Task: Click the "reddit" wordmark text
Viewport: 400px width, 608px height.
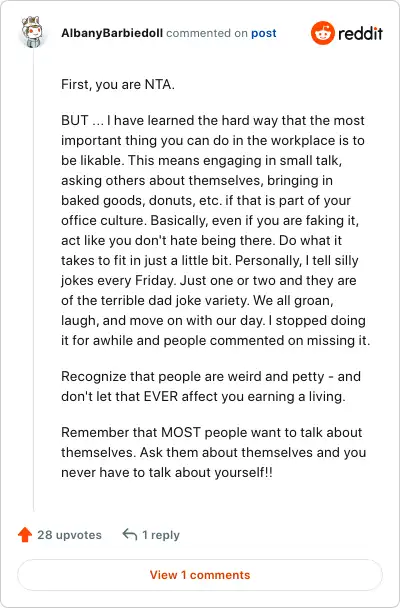Action: coord(360,33)
